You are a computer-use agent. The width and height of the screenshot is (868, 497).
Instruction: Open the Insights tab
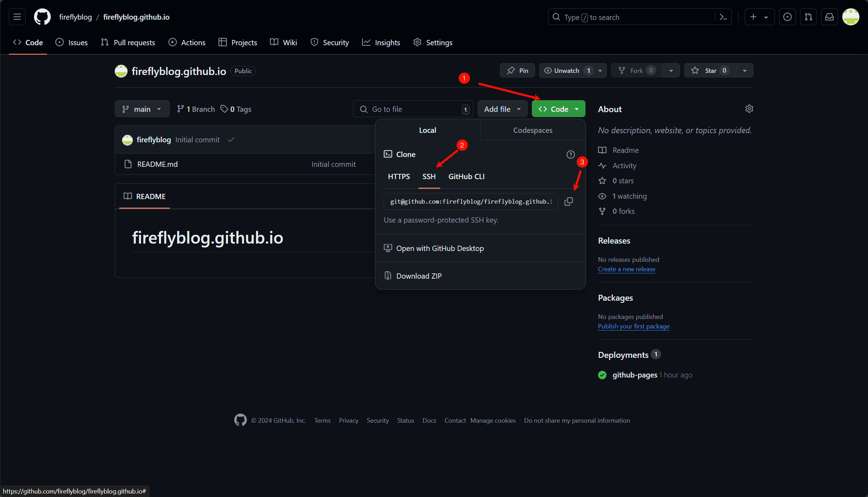tap(381, 42)
